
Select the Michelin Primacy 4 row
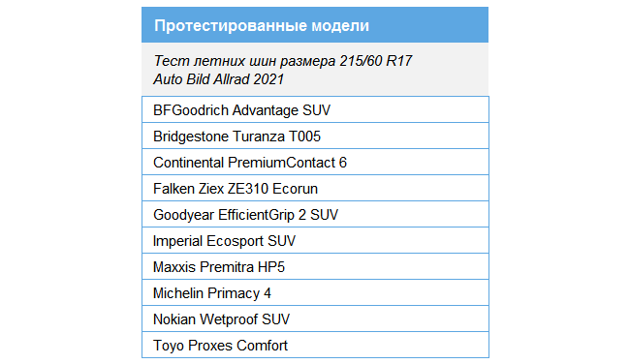point(315,292)
